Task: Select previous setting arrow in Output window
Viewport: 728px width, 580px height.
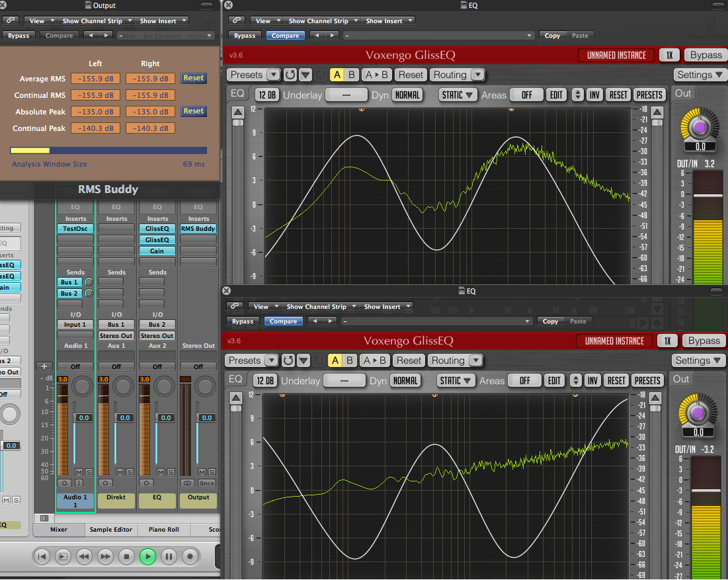Action: tap(91, 35)
